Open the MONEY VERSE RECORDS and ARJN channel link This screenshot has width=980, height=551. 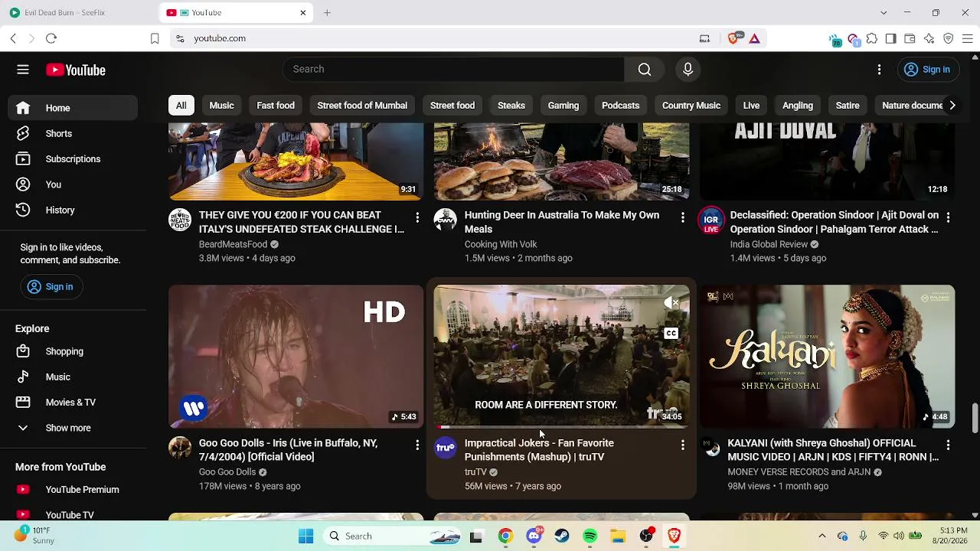tap(799, 472)
